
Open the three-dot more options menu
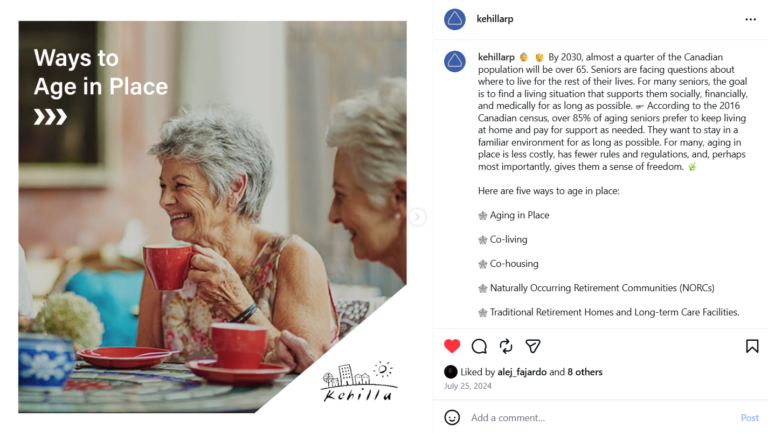pyautogui.click(x=750, y=19)
